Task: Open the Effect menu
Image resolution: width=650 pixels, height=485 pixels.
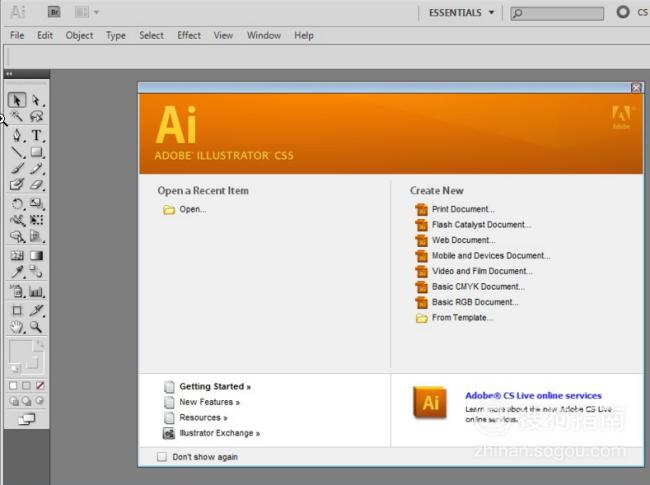Action: 189,36
